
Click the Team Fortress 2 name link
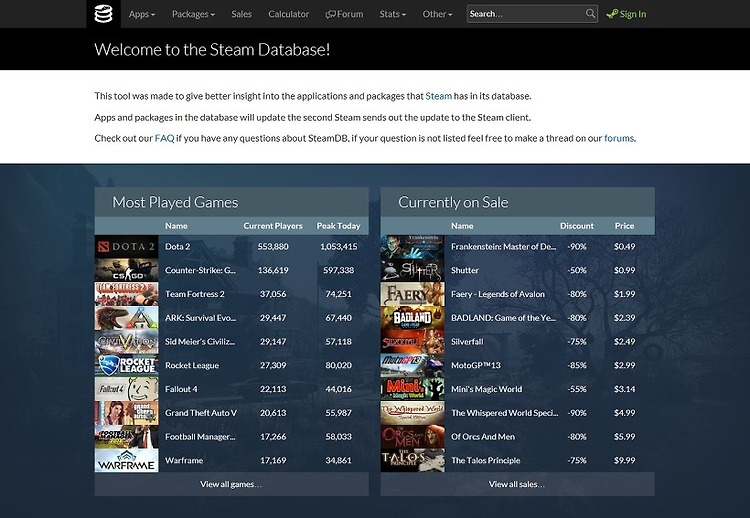tap(195, 294)
